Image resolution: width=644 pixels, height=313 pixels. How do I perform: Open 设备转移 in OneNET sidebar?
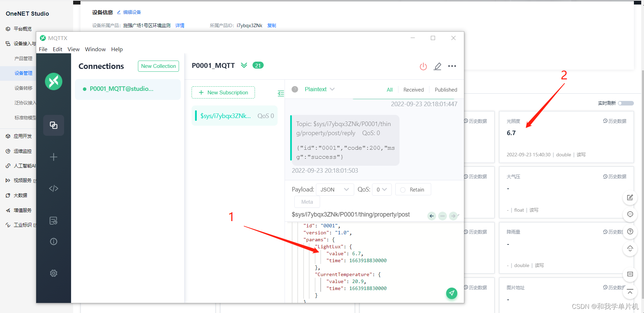point(23,88)
